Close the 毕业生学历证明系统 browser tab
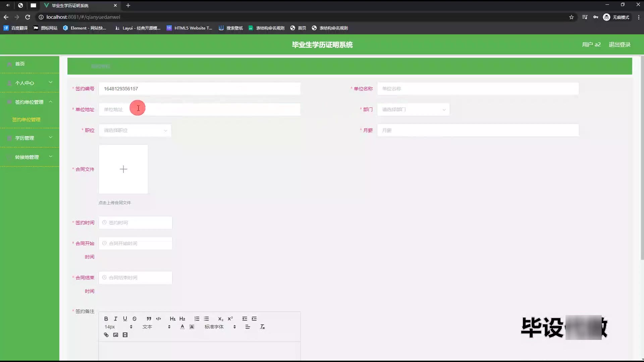 click(115, 5)
